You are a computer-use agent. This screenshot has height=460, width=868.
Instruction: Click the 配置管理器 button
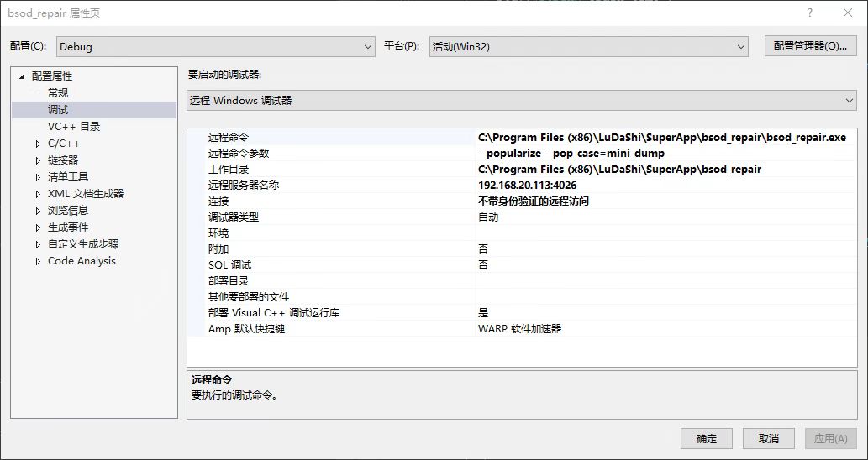click(809, 46)
